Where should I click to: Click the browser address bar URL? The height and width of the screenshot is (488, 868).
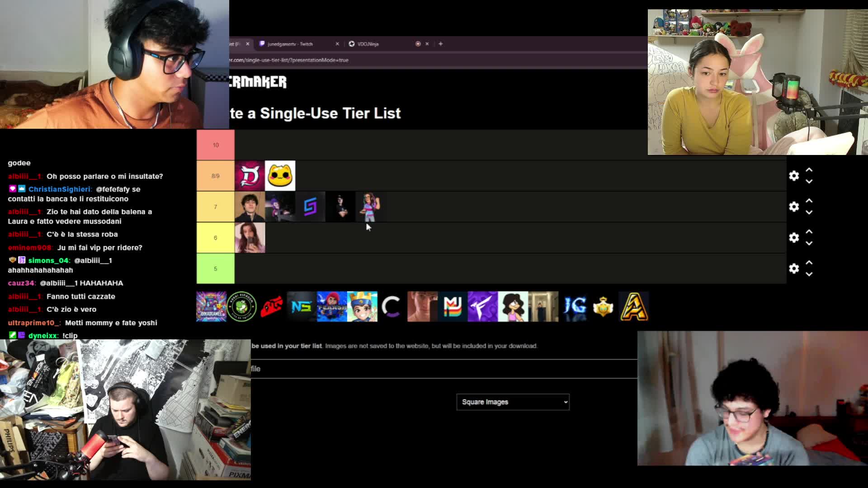[289, 60]
